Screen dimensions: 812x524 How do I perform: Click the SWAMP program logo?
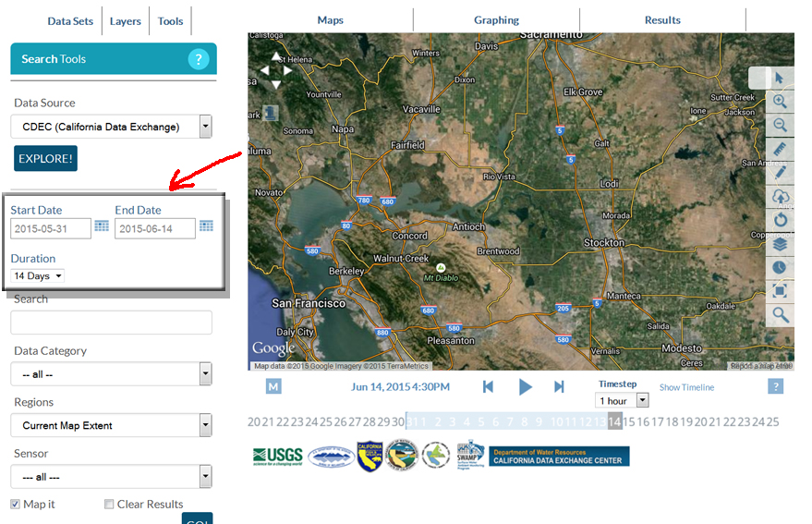click(470, 456)
